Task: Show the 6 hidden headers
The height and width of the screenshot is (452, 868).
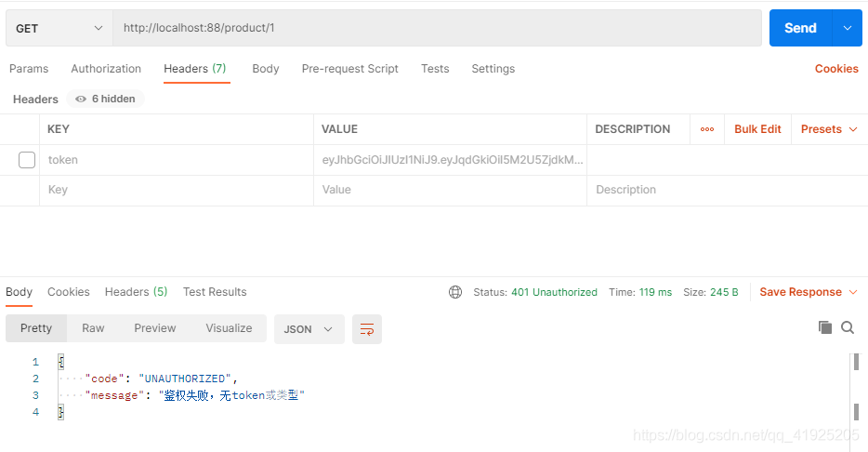Action: tap(105, 99)
